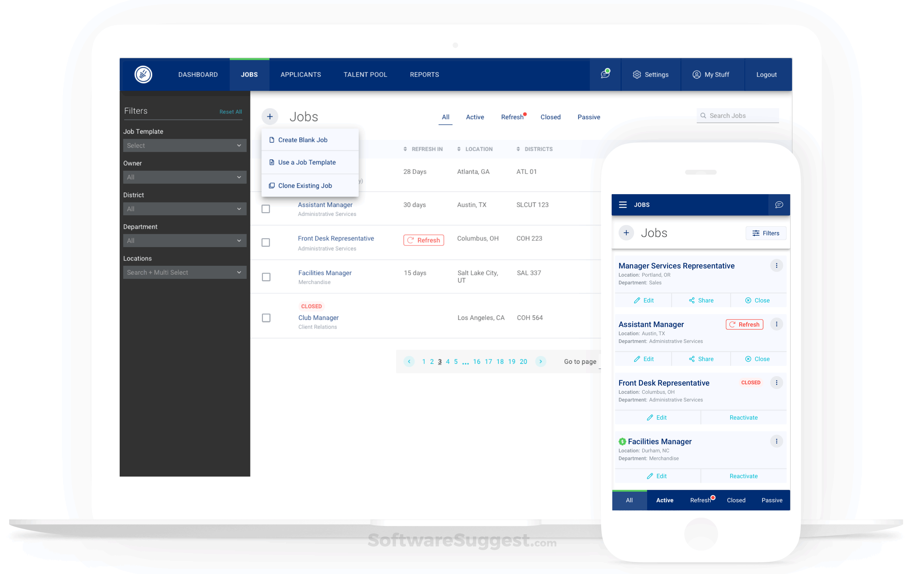Switch to the Applicants tab
This screenshot has width=924, height=574.
click(301, 74)
